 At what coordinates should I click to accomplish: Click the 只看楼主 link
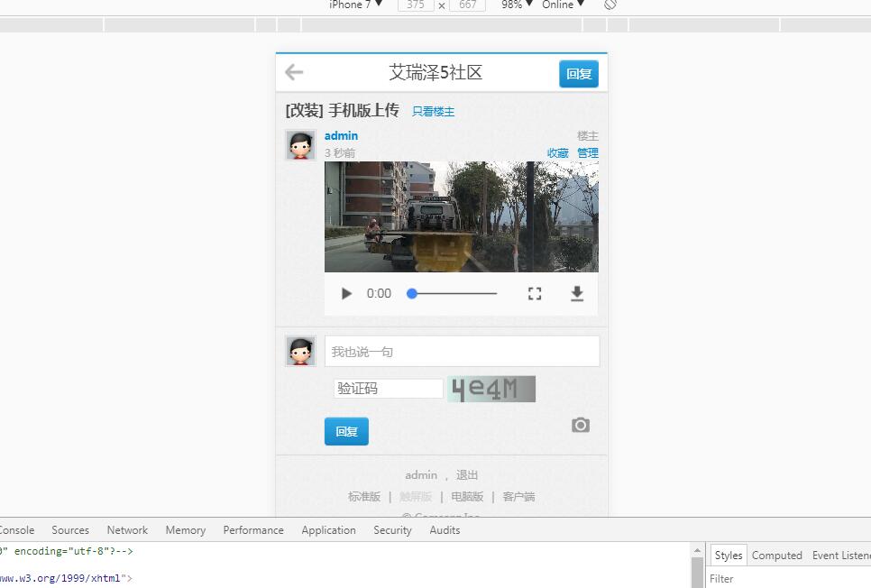(x=433, y=112)
